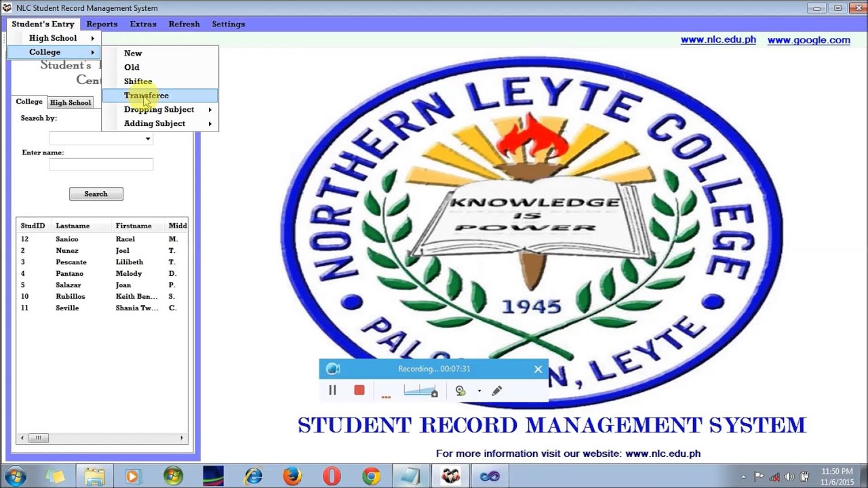Pause the screen recording

(332, 390)
